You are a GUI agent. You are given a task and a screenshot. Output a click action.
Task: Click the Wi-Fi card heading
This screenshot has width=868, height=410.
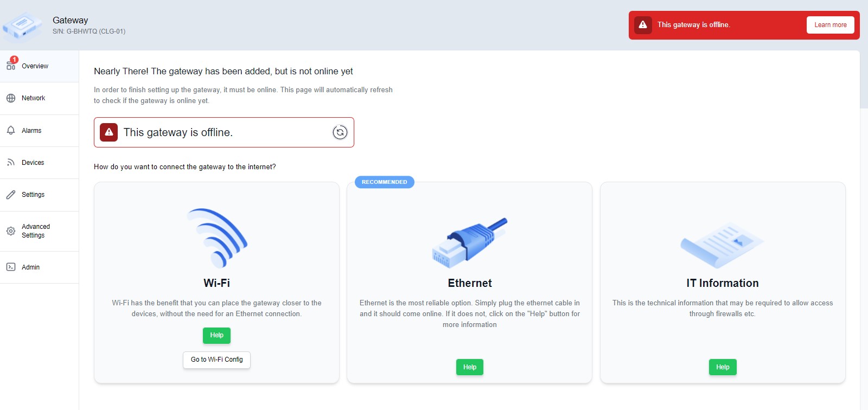tap(217, 283)
